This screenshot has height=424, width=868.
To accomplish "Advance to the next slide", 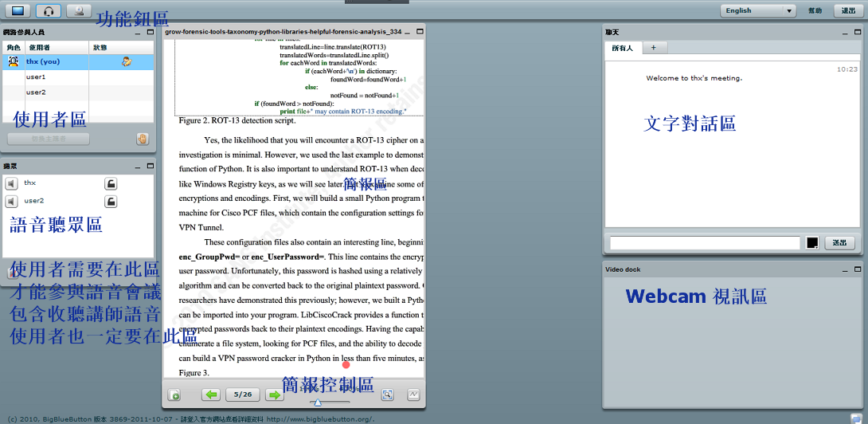I will (275, 395).
